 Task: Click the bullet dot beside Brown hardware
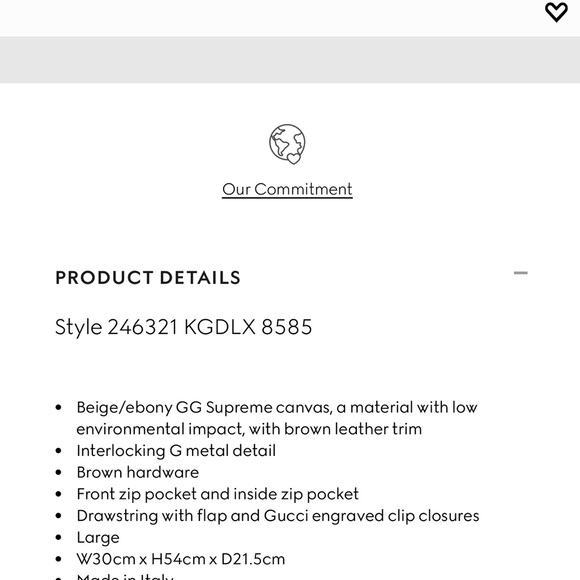(58, 473)
